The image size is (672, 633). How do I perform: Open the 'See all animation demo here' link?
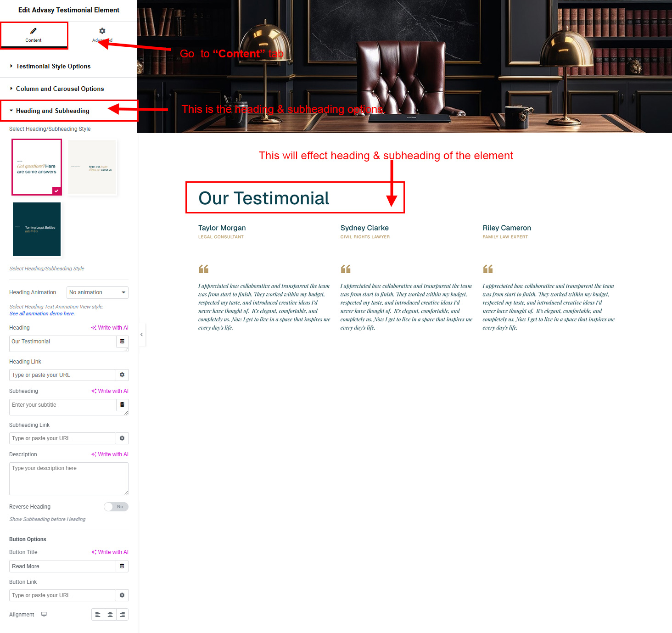[42, 314]
